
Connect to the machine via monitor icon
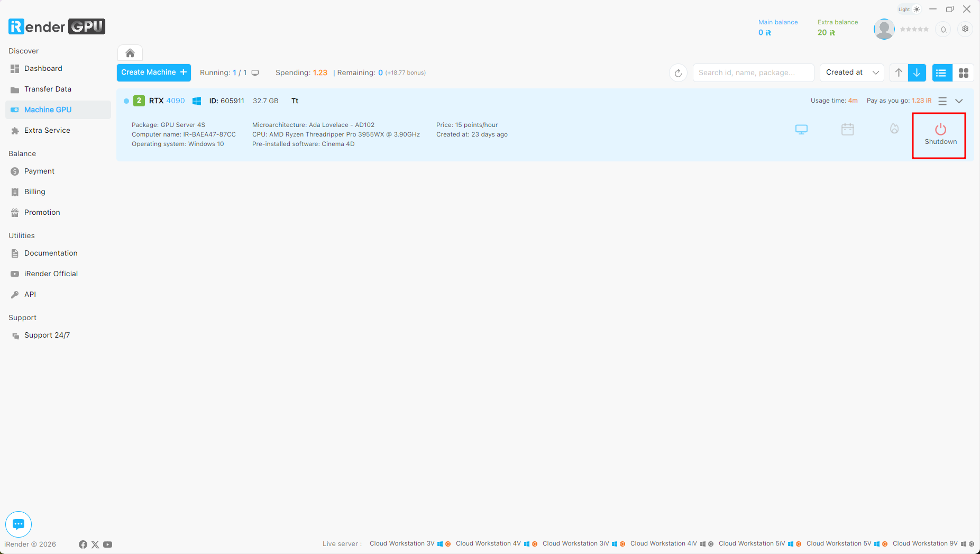(802, 129)
